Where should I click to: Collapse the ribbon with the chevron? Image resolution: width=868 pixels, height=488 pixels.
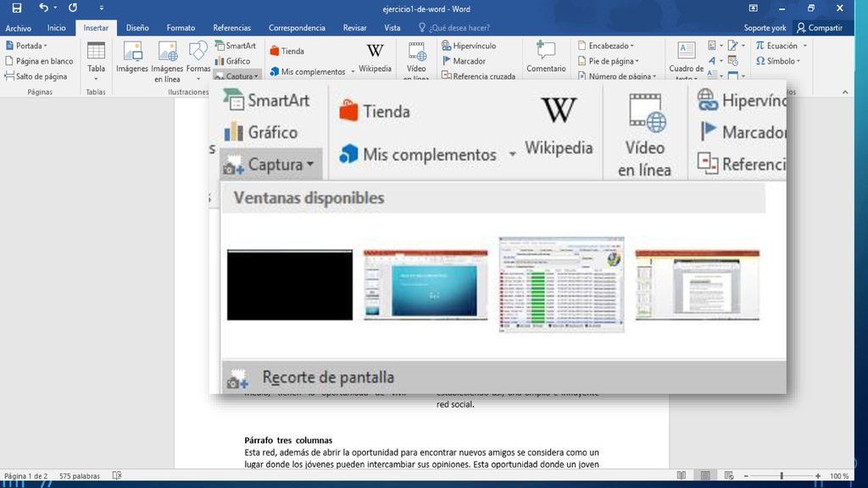845,91
